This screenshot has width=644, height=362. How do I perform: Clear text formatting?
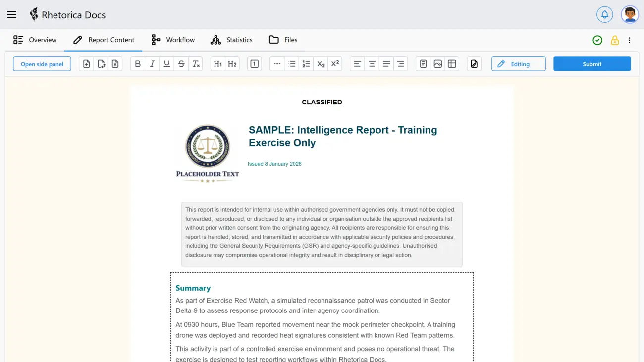coord(196,63)
